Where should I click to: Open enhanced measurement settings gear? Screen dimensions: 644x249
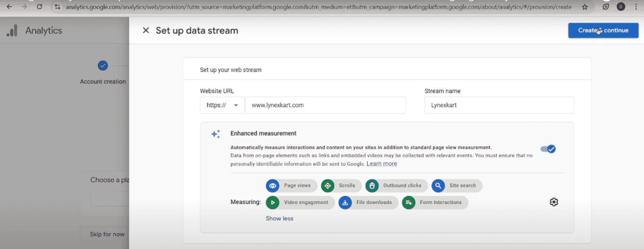tap(554, 202)
